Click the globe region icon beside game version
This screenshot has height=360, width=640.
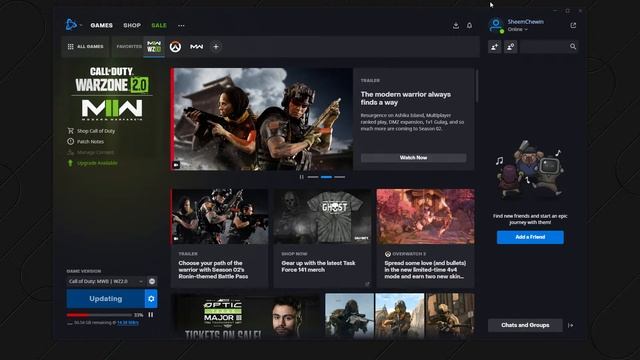(x=152, y=281)
